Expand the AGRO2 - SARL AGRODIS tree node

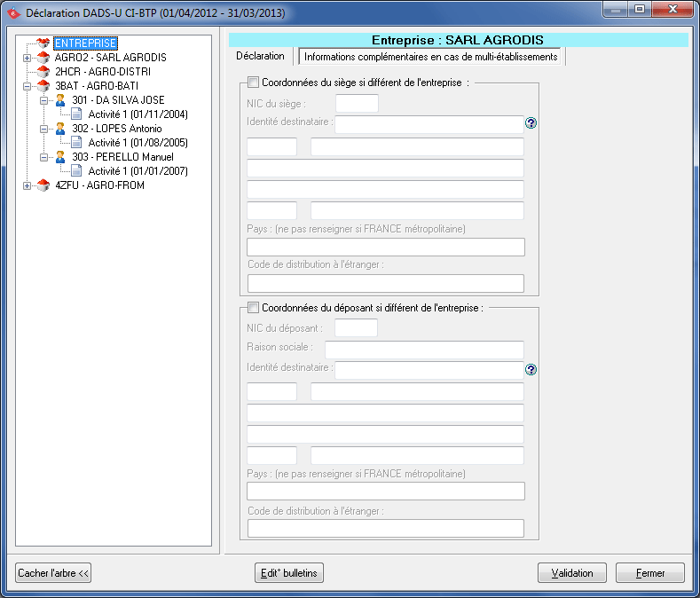(27, 58)
